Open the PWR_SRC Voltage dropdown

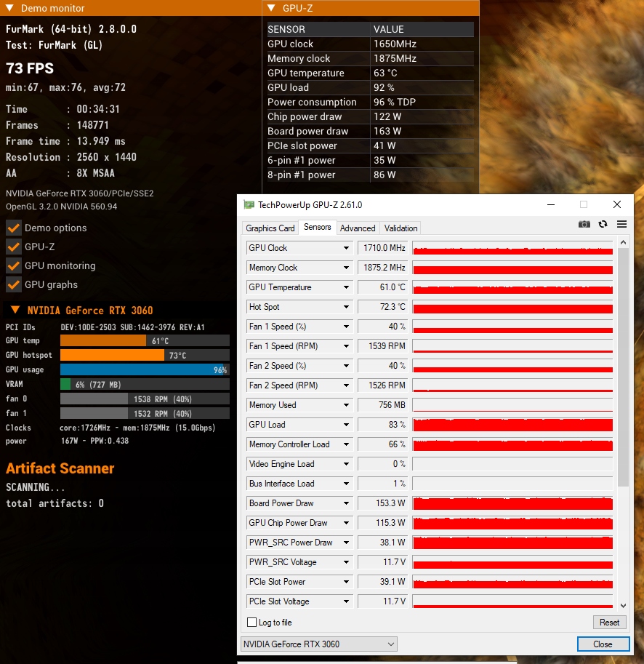point(346,562)
